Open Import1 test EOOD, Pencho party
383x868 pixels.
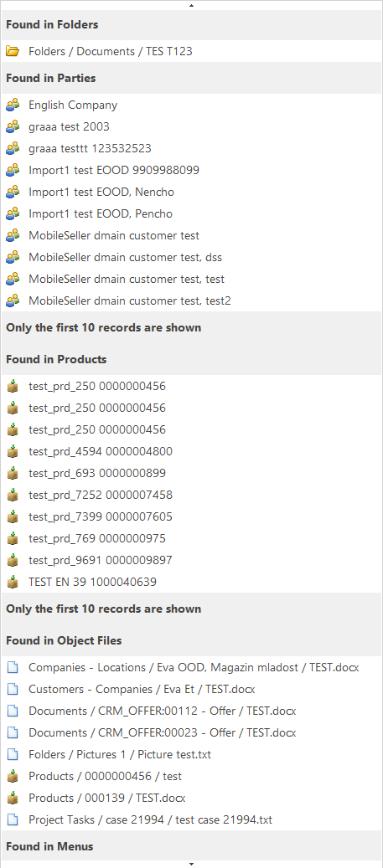tap(191, 213)
